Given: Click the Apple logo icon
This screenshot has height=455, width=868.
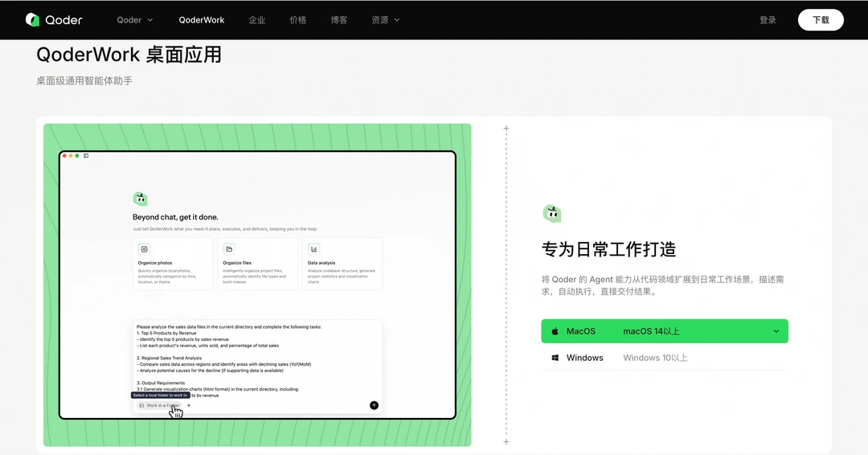Looking at the screenshot, I should (x=555, y=331).
